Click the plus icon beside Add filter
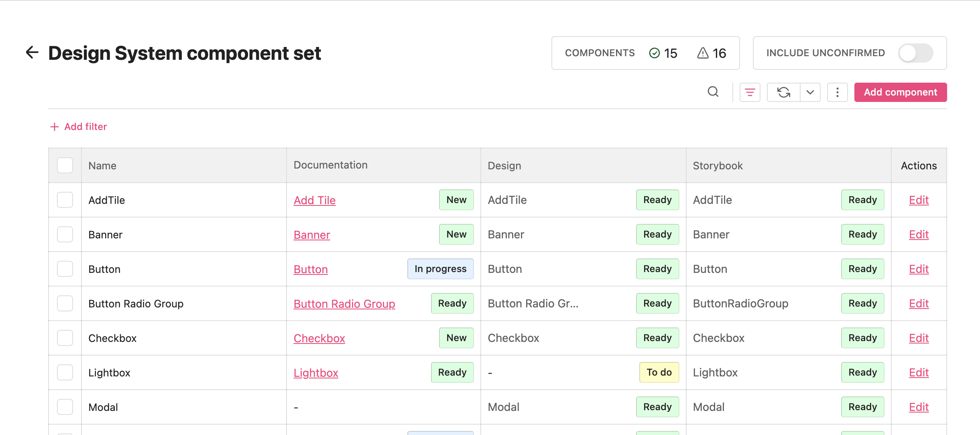Image resolution: width=980 pixels, height=435 pixels. tap(55, 127)
